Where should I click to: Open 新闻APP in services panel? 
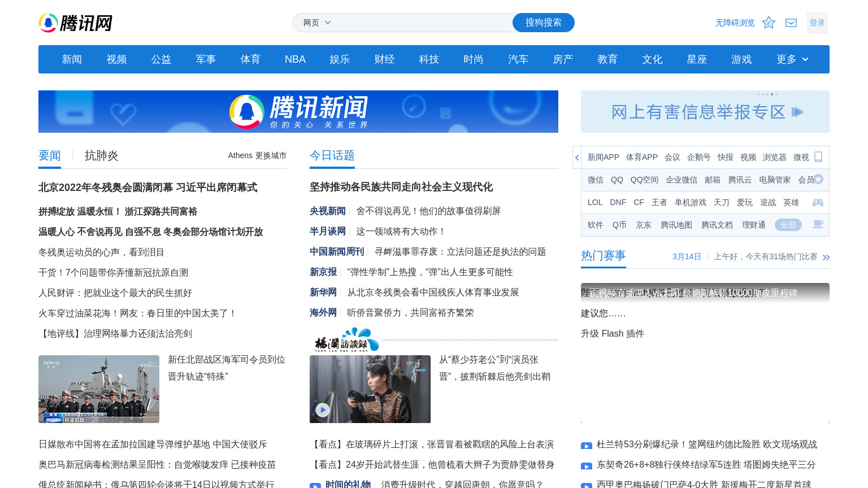(x=604, y=157)
